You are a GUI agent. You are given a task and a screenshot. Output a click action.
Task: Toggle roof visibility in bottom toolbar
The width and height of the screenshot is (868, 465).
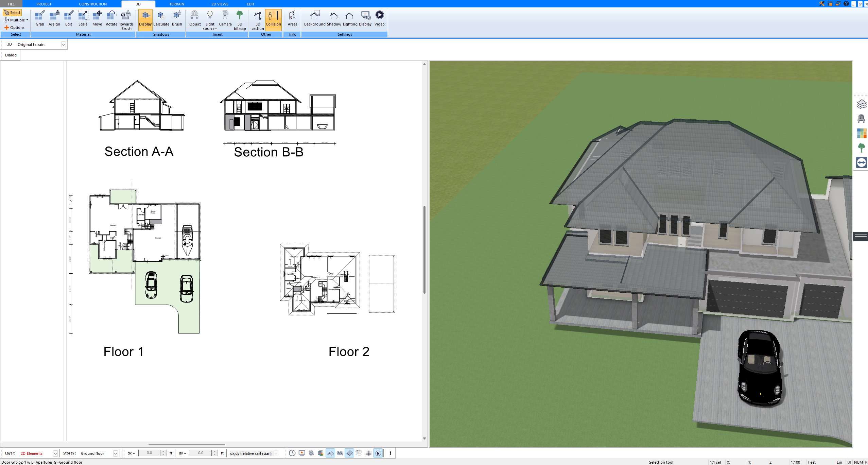tap(330, 453)
